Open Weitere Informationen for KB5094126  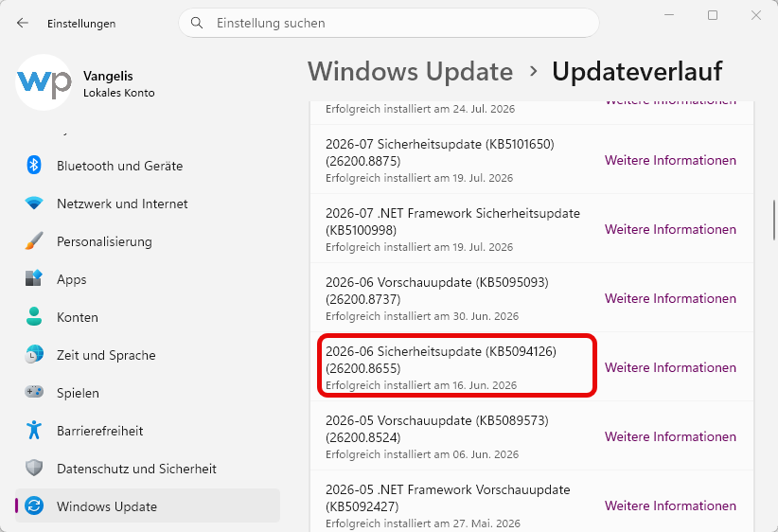(x=670, y=367)
